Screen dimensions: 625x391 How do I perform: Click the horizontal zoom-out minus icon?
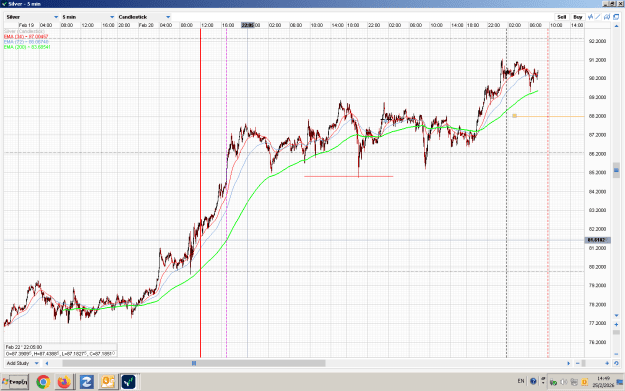tap(578, 363)
